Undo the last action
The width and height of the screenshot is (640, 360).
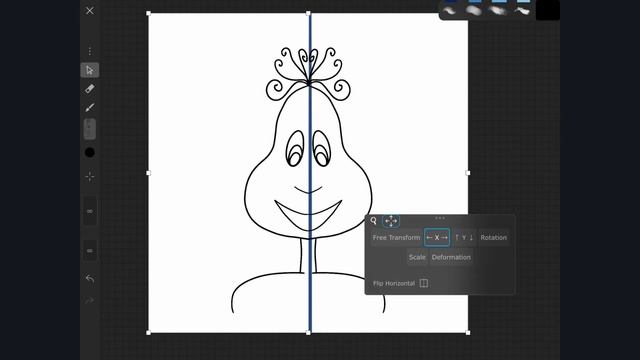click(90, 279)
